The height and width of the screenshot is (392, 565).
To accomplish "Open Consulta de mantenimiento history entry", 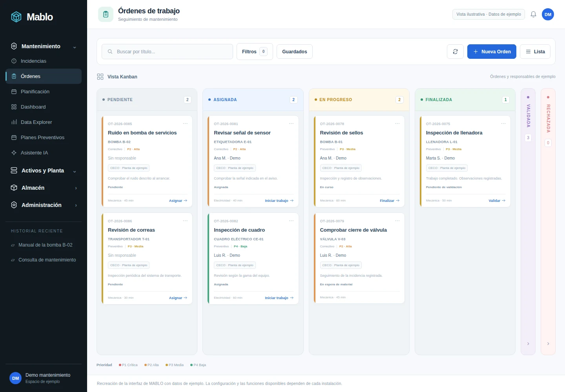I will (44, 260).
